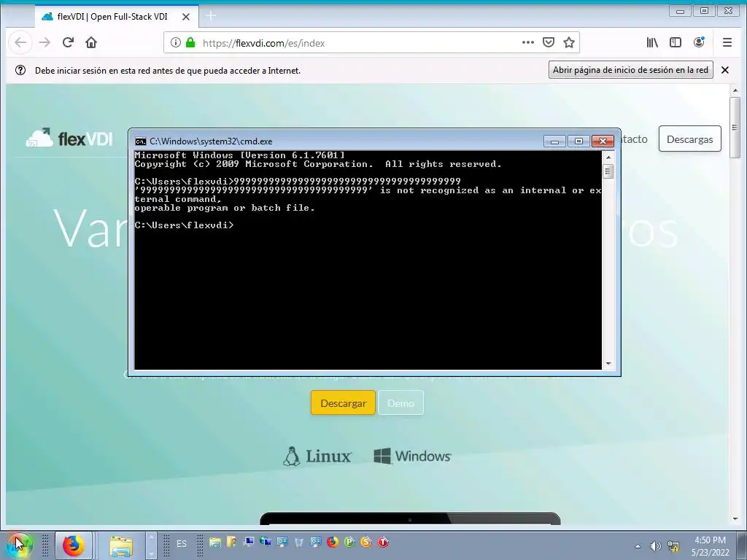Go back with the Firefox back arrow
The height and width of the screenshot is (560, 747).
[20, 43]
